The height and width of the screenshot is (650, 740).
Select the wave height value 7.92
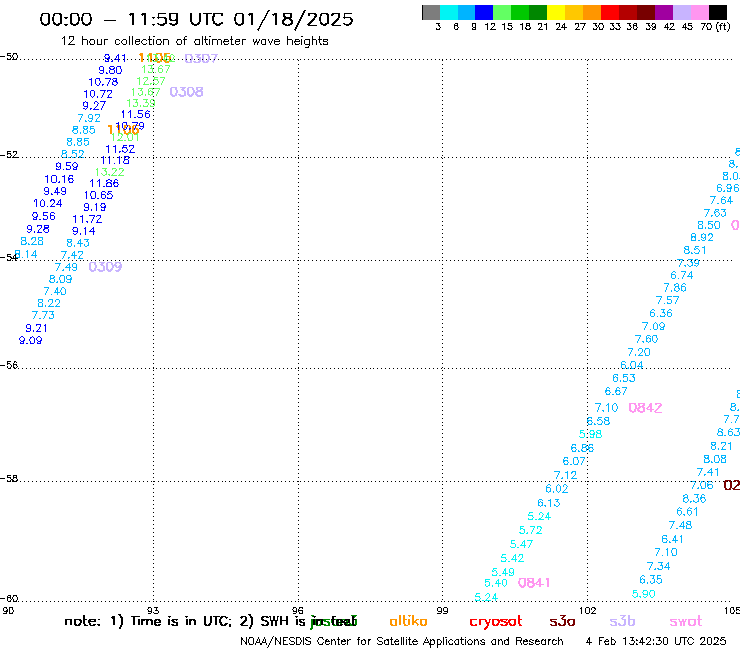89,118
